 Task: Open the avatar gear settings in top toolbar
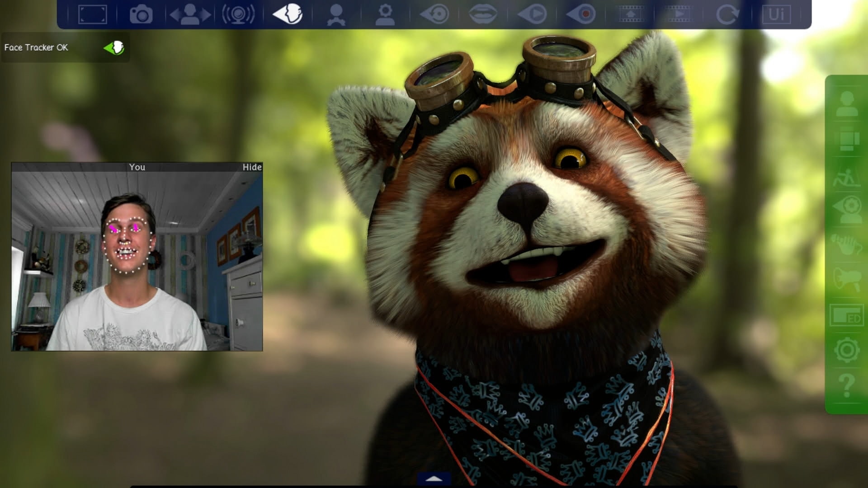coord(385,14)
